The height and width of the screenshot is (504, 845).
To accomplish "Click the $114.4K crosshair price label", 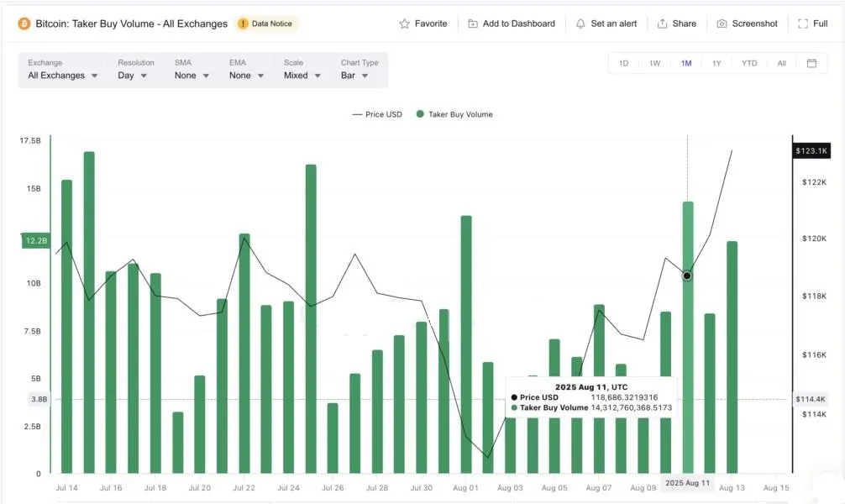I will tap(810, 399).
